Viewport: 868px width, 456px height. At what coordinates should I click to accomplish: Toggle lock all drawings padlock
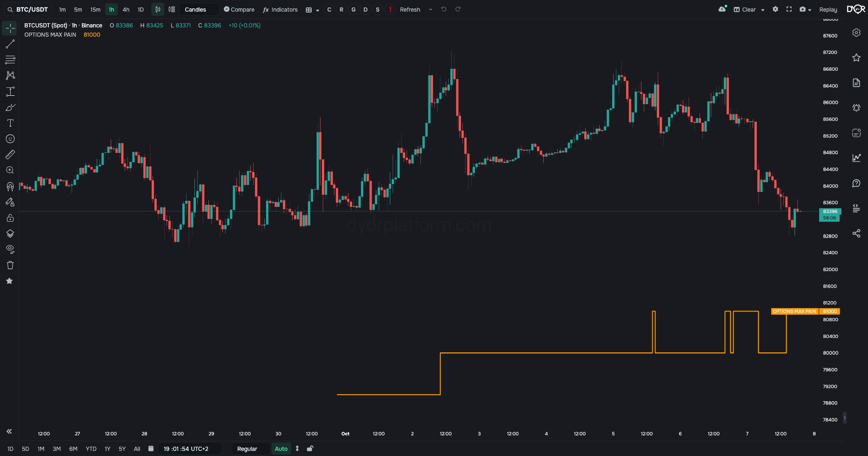10,218
